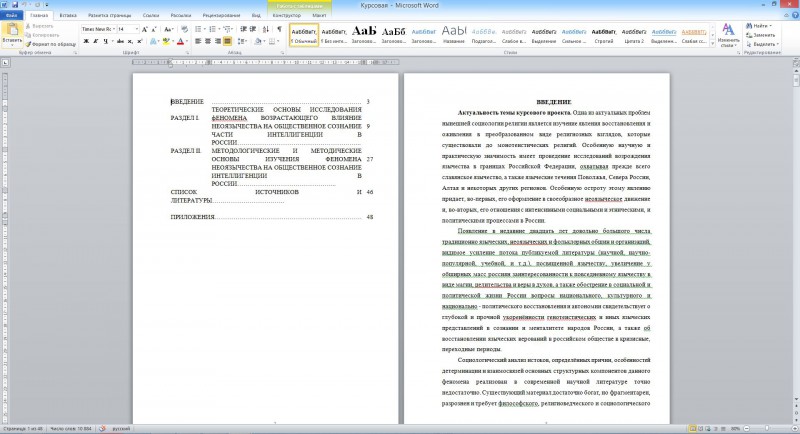Expand the numbering list dropdown

click(218, 30)
